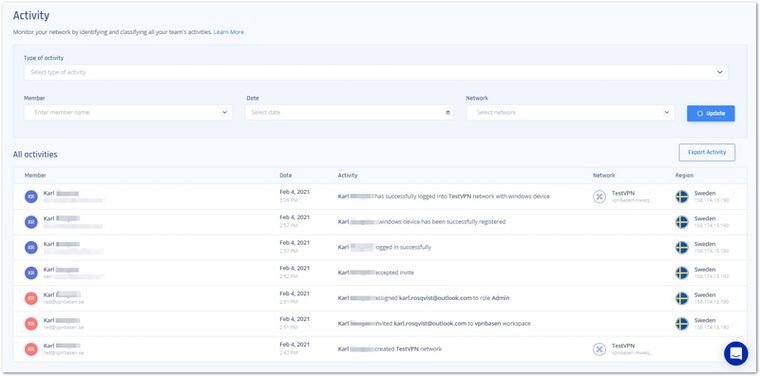The height and width of the screenshot is (376, 760).
Task: Click the Export Activity button
Action: [707, 152]
